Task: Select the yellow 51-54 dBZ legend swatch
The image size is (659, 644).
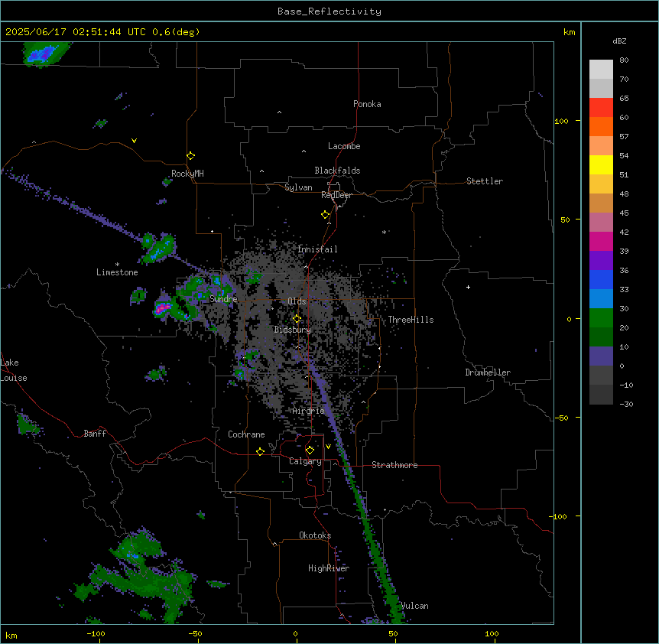Action: (601, 164)
